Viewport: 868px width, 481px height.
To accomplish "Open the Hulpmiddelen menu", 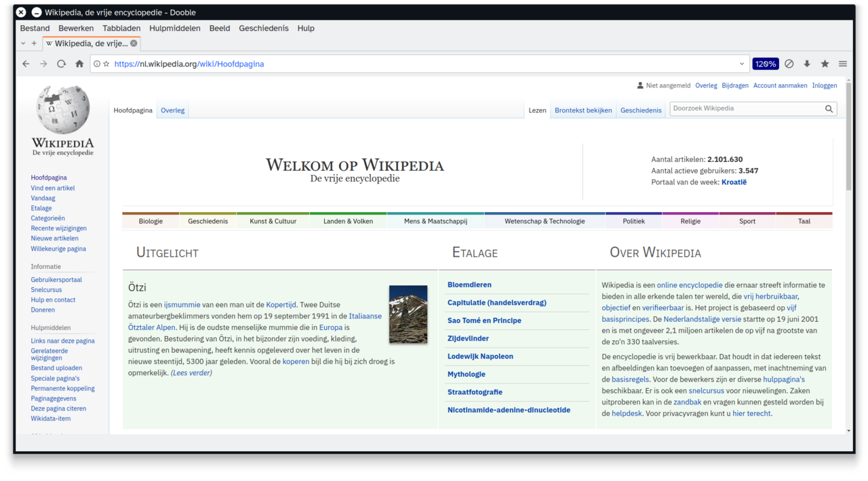I will 175,28.
